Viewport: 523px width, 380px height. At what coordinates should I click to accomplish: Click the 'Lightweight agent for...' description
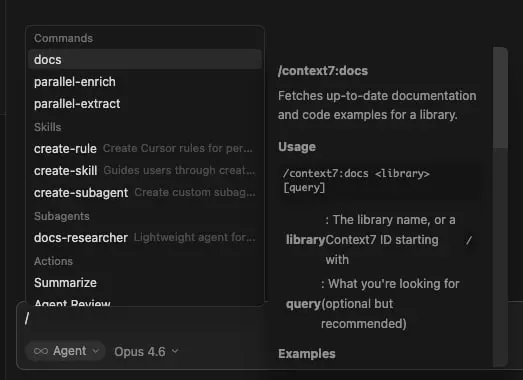(194, 237)
